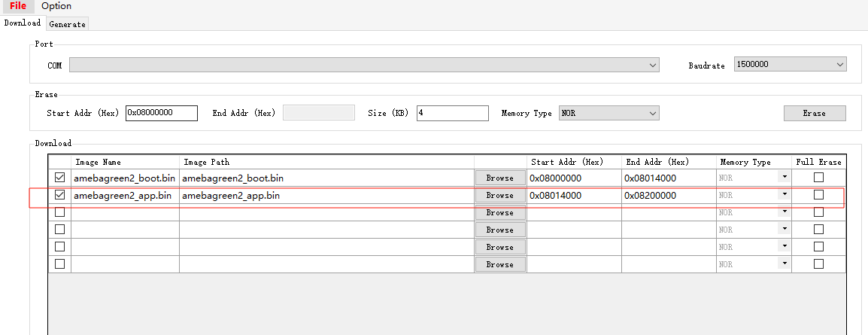Open the Option menu
Viewport: 868px width, 335px height.
[x=56, y=6]
